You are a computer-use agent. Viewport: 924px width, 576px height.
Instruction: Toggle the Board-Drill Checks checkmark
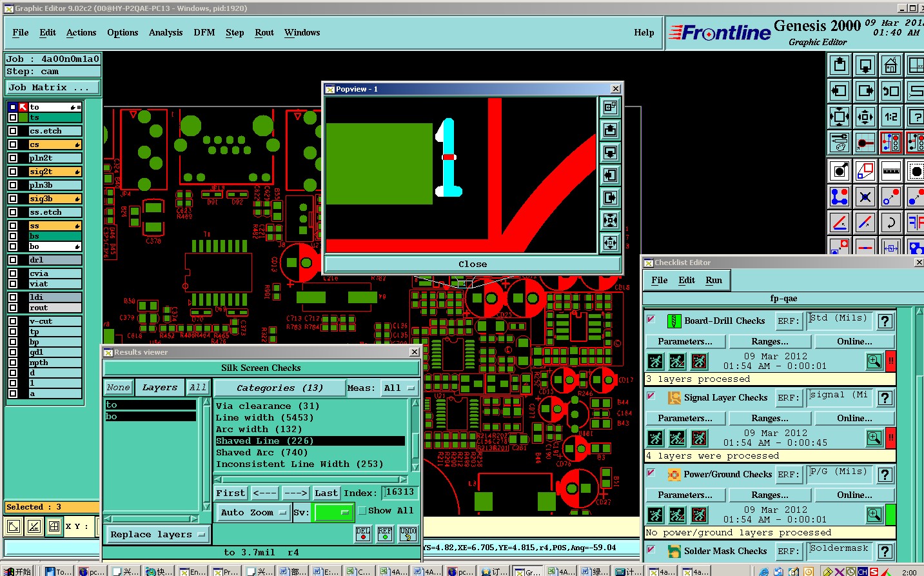pyautogui.click(x=651, y=319)
